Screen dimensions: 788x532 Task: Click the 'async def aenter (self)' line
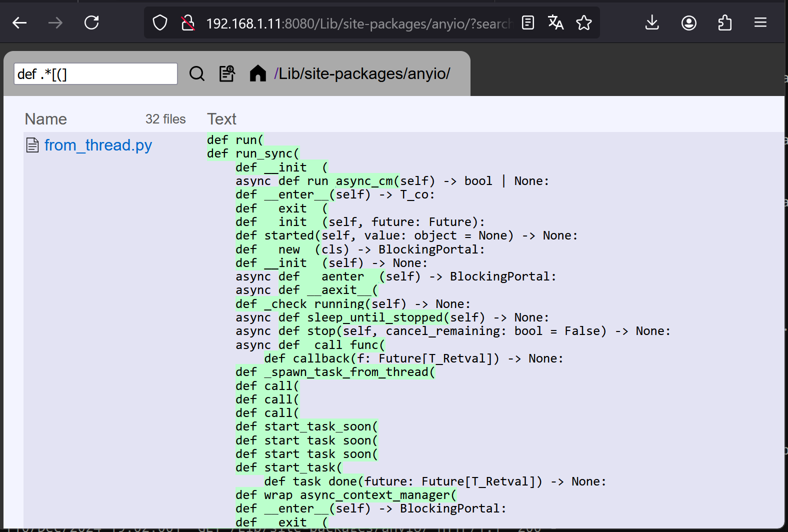395,276
